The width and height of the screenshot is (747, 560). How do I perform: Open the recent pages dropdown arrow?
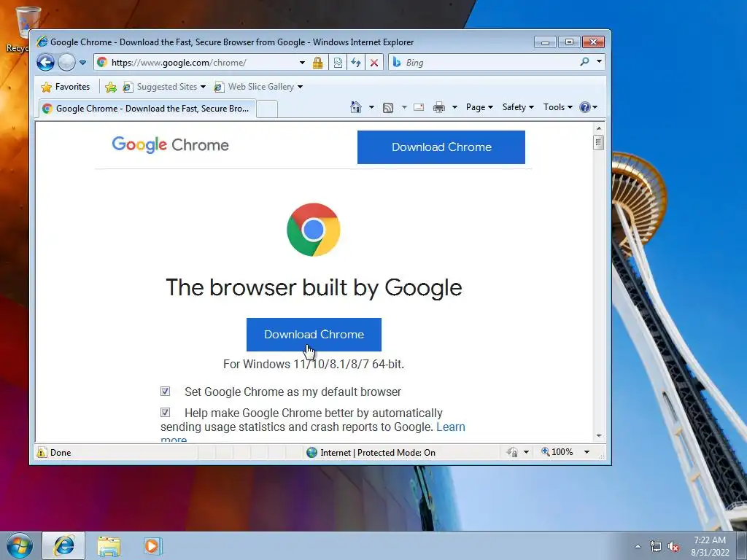tap(82, 63)
